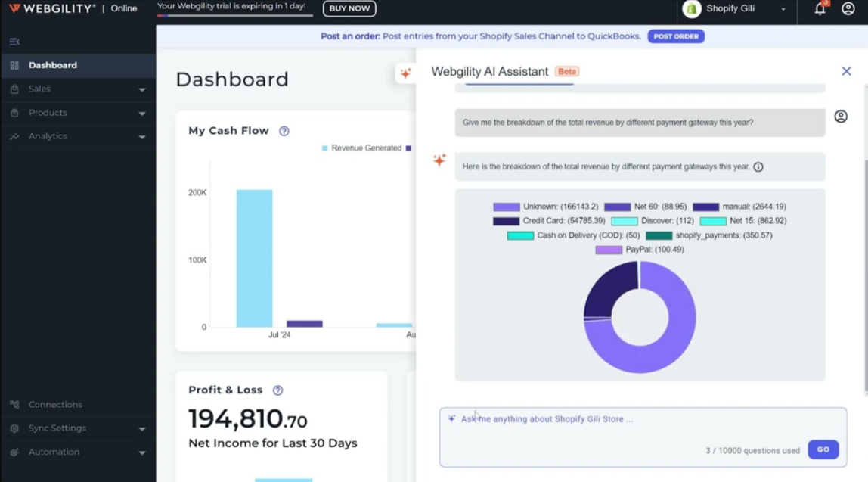Toggle the Discover legend swatch
868x482 pixels.
coord(625,221)
